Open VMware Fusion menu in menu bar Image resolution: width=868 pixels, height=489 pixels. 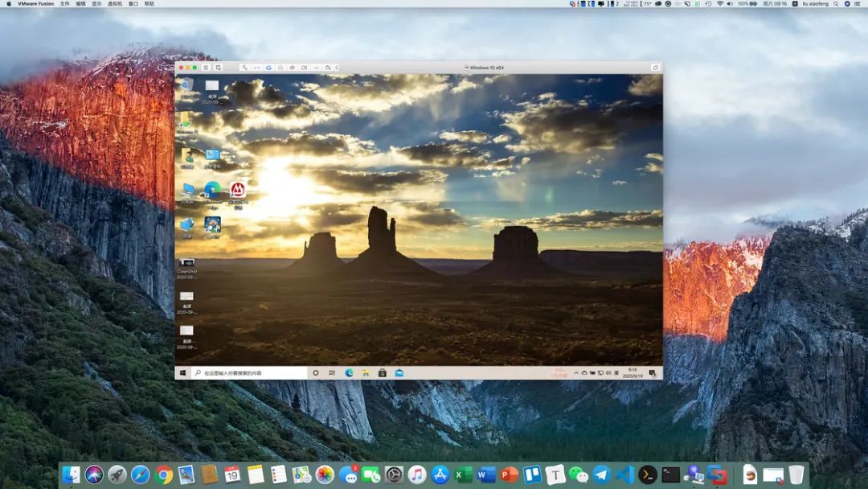click(x=36, y=3)
